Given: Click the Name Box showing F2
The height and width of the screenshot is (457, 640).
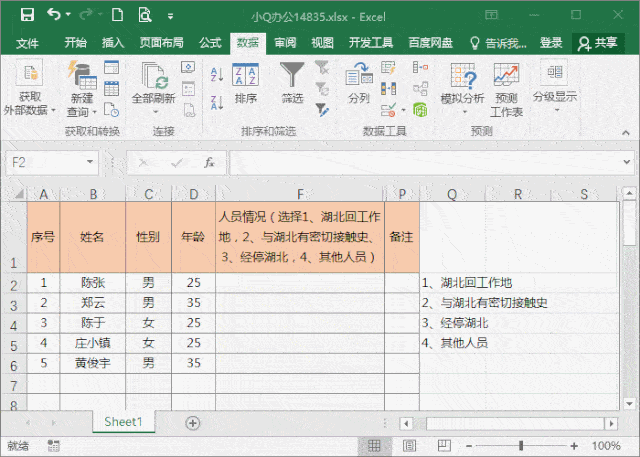Looking at the screenshot, I should [45, 162].
